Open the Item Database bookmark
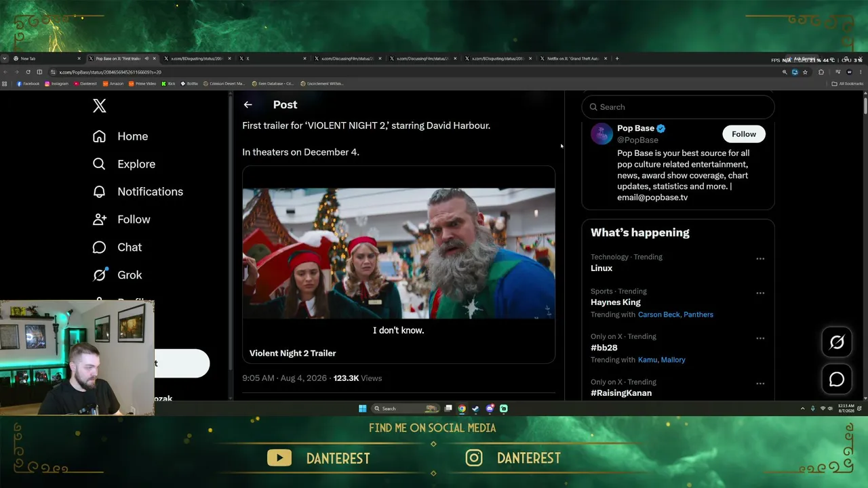868x488 pixels. coord(273,84)
